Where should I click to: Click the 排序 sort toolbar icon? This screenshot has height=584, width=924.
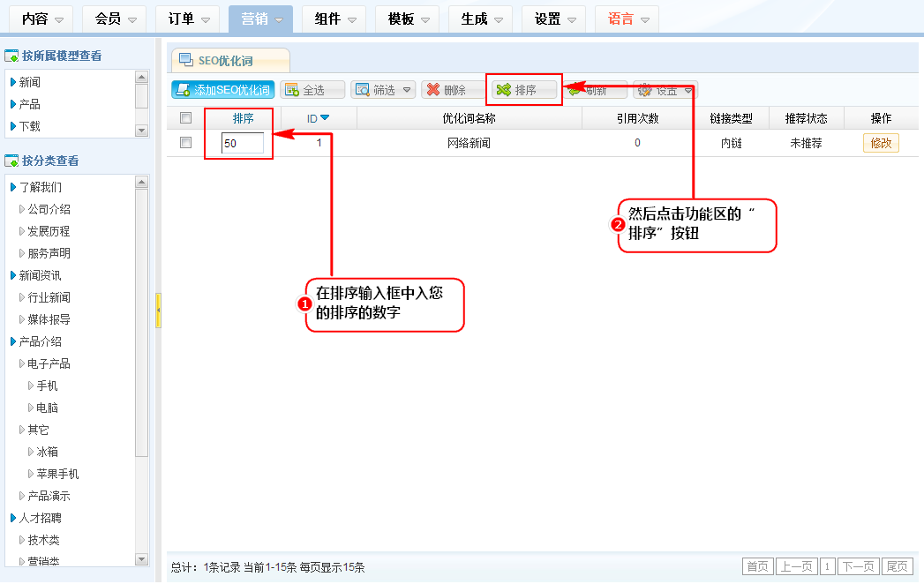(x=504, y=90)
